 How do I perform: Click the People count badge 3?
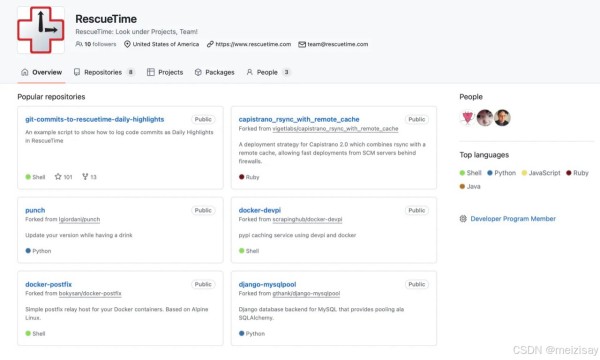(286, 72)
